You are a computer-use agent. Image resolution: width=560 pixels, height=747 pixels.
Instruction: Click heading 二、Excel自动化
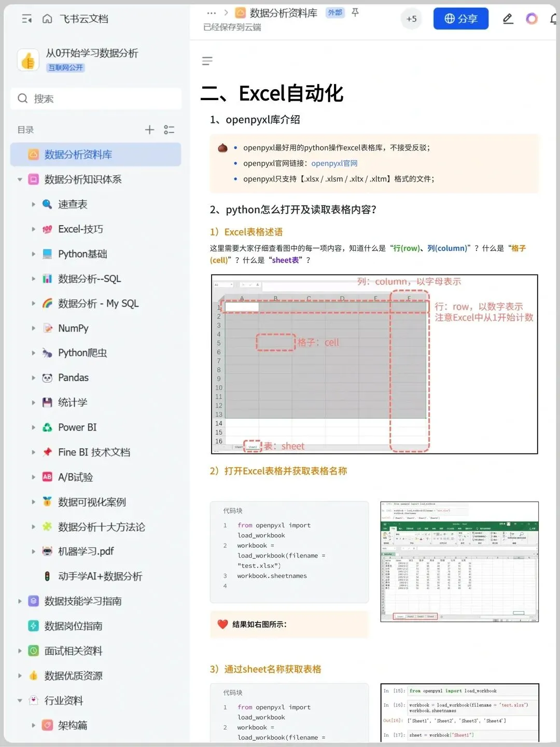(x=272, y=94)
